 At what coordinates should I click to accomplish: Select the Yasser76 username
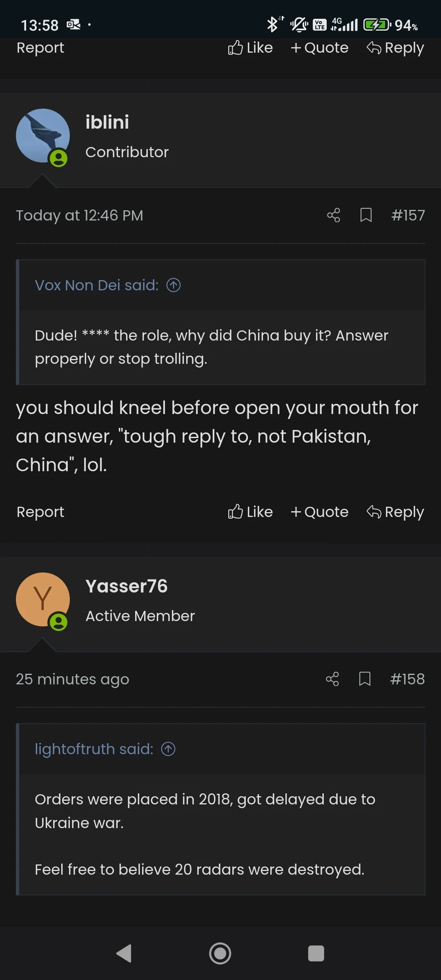(127, 586)
